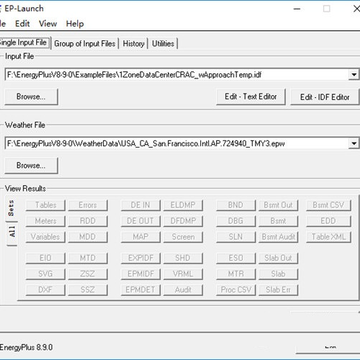Click the SLN results button
Screen dimensions: 360x360
pyautogui.click(x=236, y=237)
